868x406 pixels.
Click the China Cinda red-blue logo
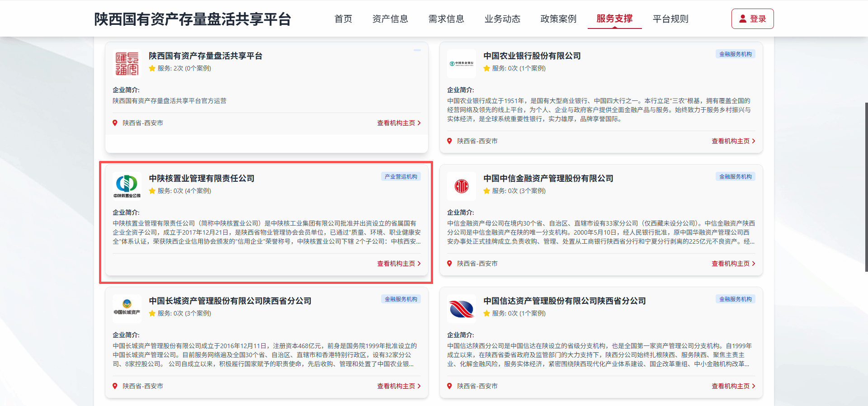click(461, 309)
